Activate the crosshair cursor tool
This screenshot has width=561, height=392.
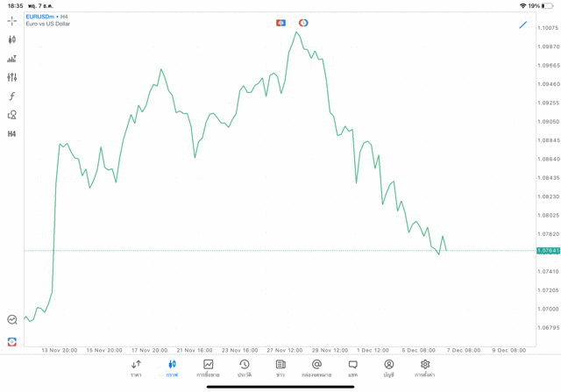tap(12, 20)
